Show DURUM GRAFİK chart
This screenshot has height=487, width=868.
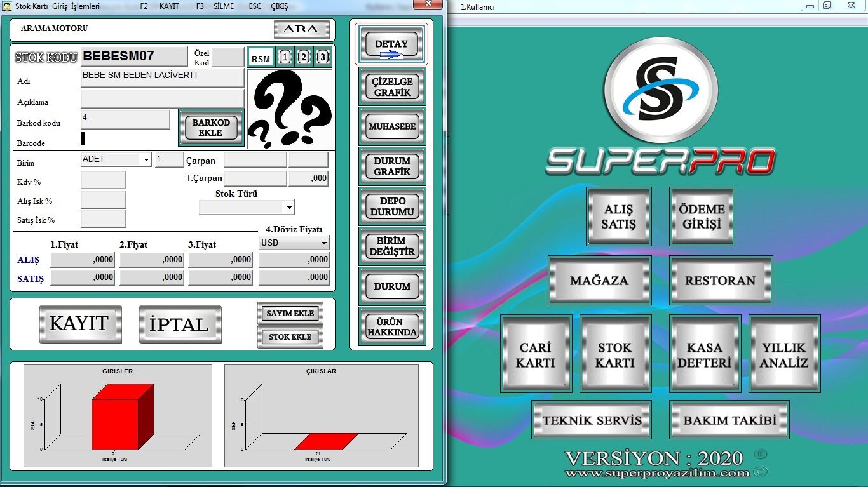pos(392,166)
